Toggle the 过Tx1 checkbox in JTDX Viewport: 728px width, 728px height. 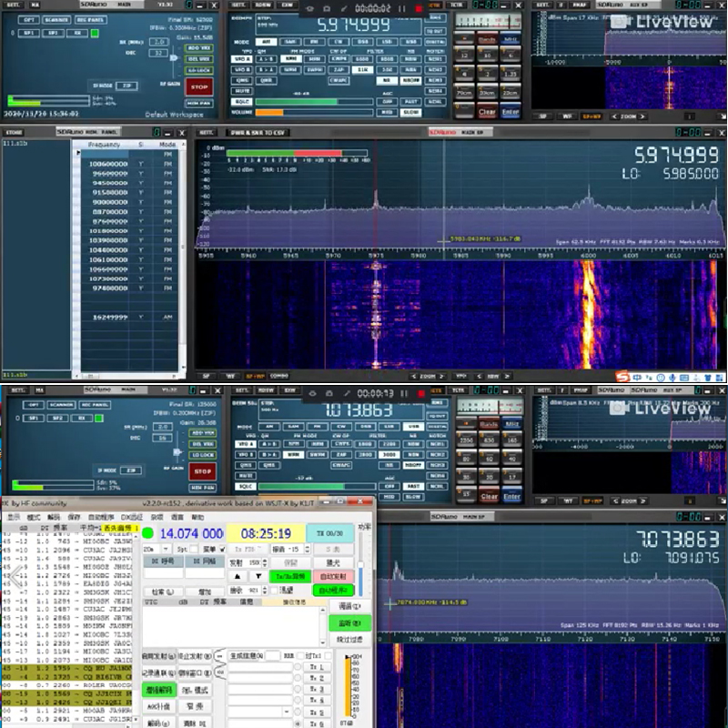coord(329,655)
